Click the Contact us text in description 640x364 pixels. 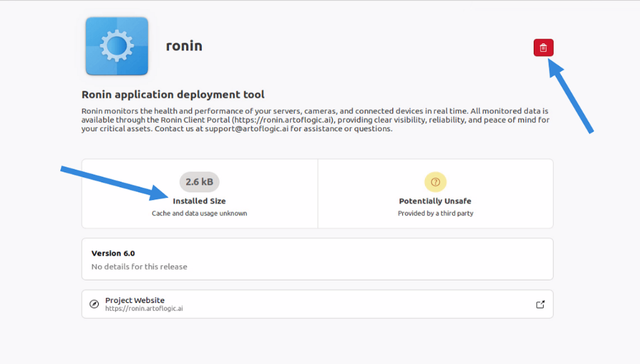tap(168, 129)
